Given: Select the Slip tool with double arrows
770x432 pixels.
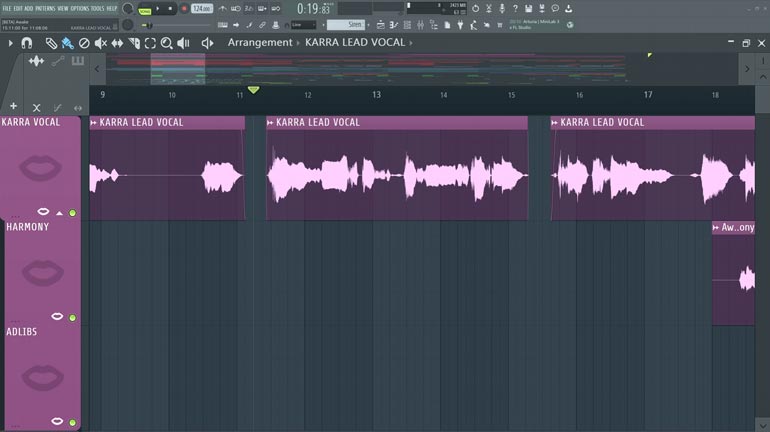Looking at the screenshot, I should click(x=117, y=43).
